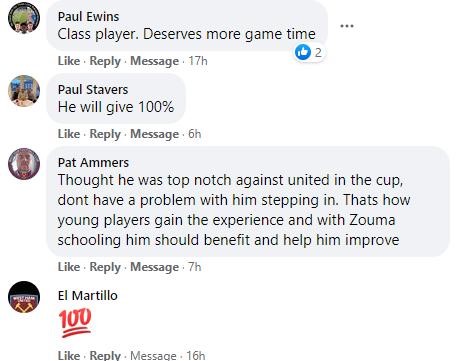The image size is (468, 361).
Task: Message Paul Ewins from his comment
Action: pyautogui.click(x=154, y=61)
